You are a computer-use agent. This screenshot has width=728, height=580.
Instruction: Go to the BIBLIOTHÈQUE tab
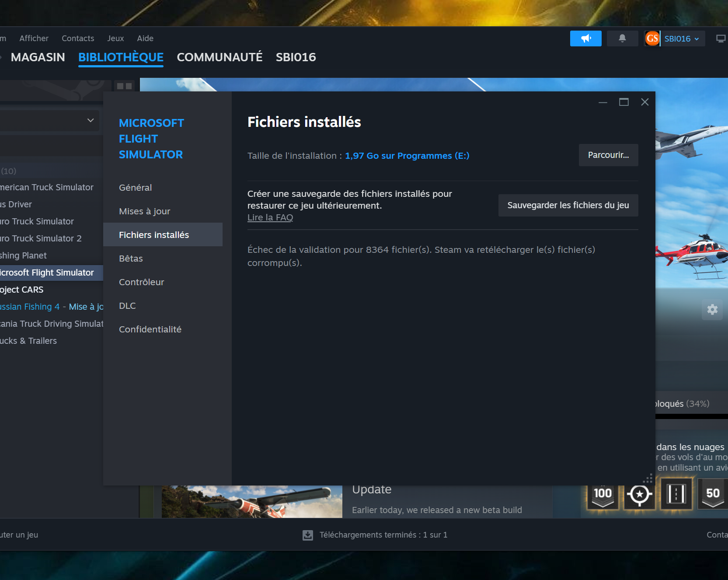pos(121,57)
